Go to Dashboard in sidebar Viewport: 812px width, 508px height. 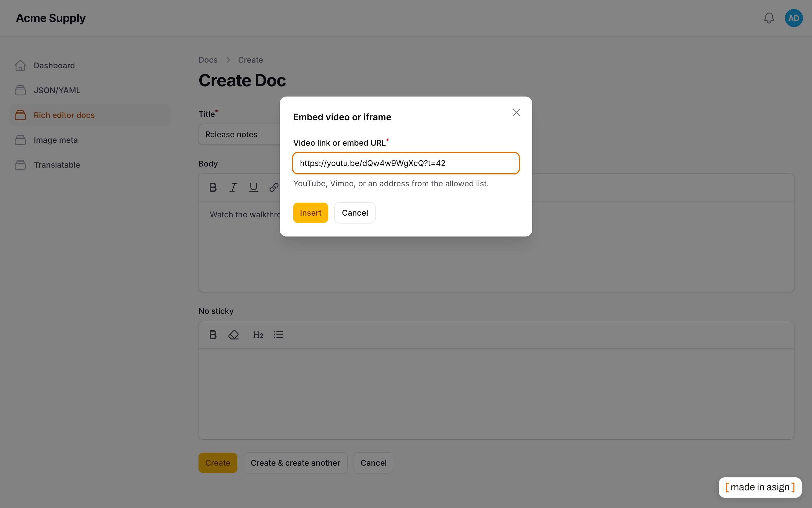pos(90,65)
